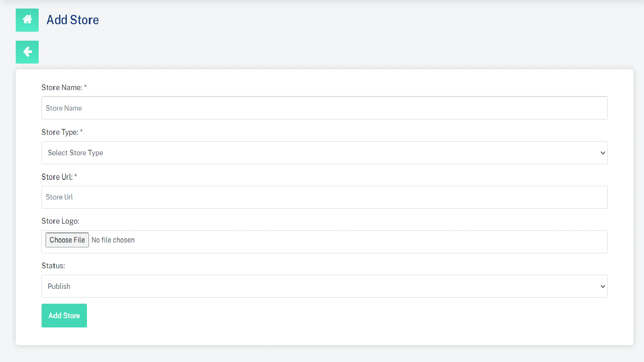Viewport: 644px width, 362px height.
Task: Click the chevron arrow of Status select
Action: (603, 286)
